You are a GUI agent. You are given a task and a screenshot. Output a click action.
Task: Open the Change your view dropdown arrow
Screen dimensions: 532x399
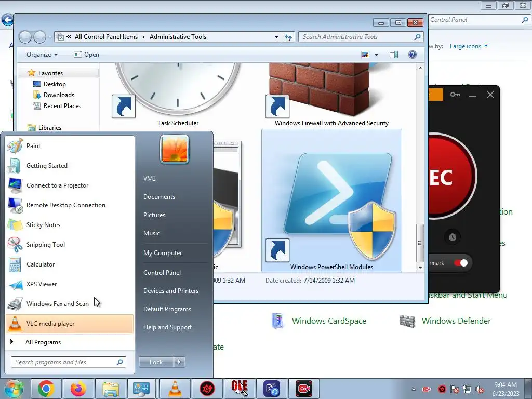coord(376,55)
